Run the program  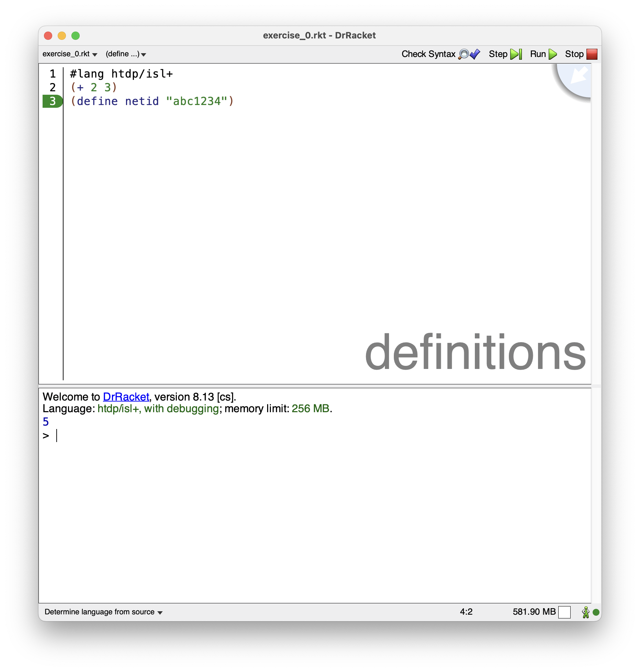click(x=543, y=54)
